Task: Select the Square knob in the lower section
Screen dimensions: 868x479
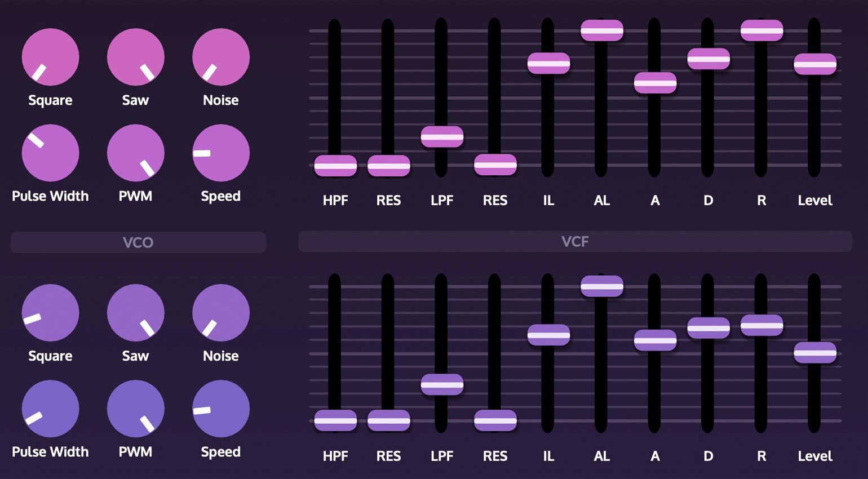Action: [50, 312]
